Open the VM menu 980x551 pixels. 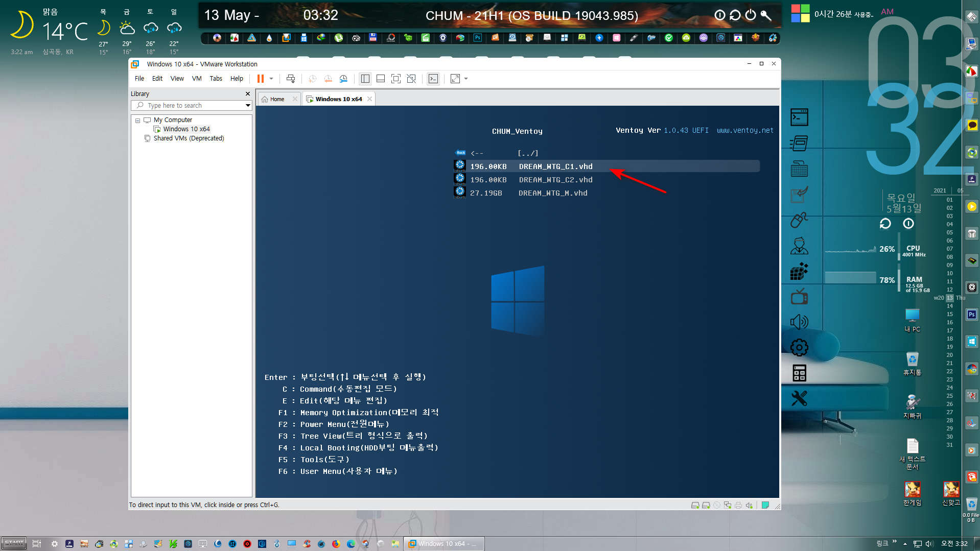pyautogui.click(x=197, y=79)
